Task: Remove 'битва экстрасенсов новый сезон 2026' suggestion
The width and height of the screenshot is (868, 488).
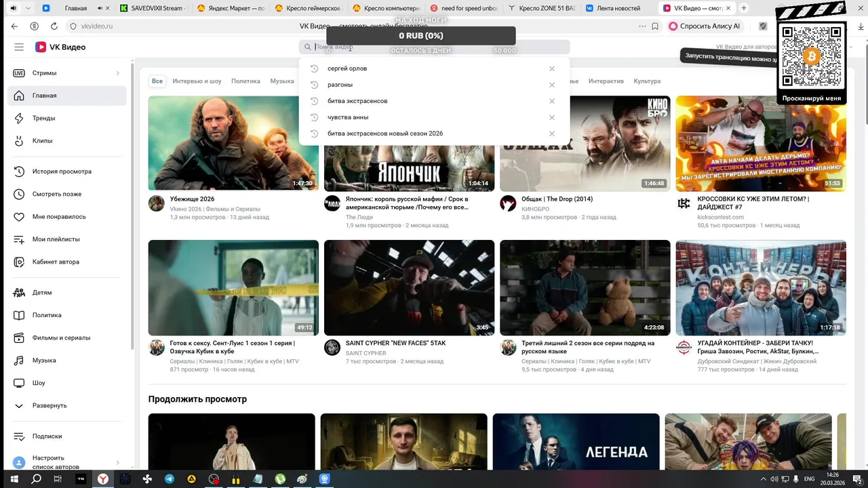Action: (x=552, y=134)
